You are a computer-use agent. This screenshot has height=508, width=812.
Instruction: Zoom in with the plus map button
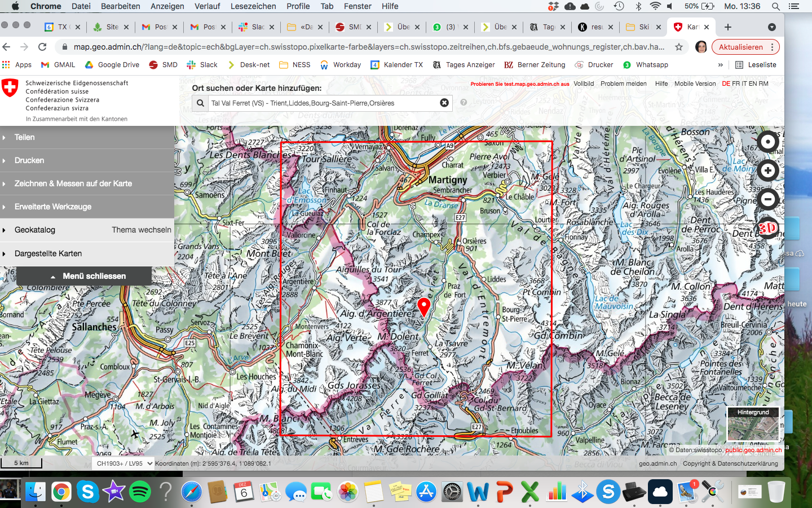[x=767, y=170]
